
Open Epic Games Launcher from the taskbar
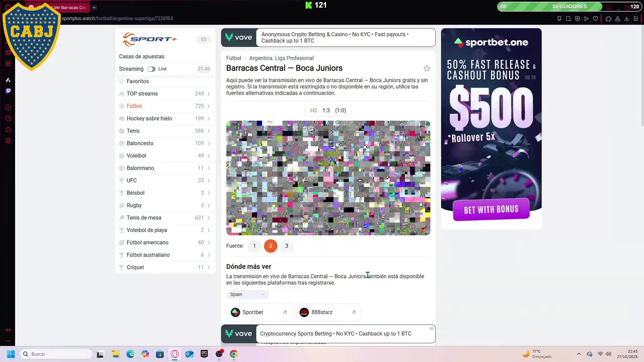(x=204, y=354)
